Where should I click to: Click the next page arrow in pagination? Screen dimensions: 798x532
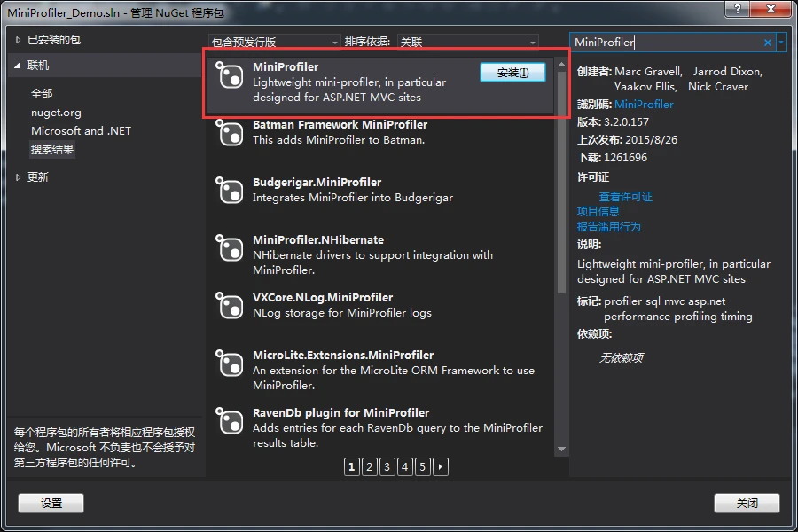pos(441,466)
